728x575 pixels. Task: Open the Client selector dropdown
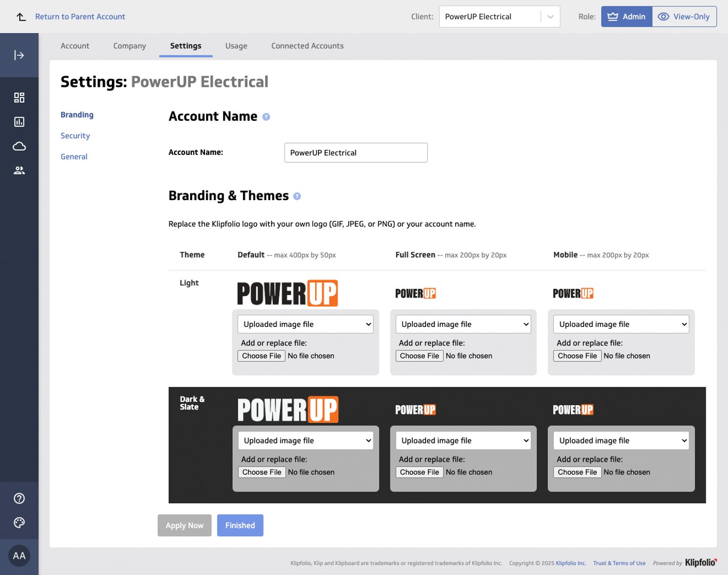499,17
